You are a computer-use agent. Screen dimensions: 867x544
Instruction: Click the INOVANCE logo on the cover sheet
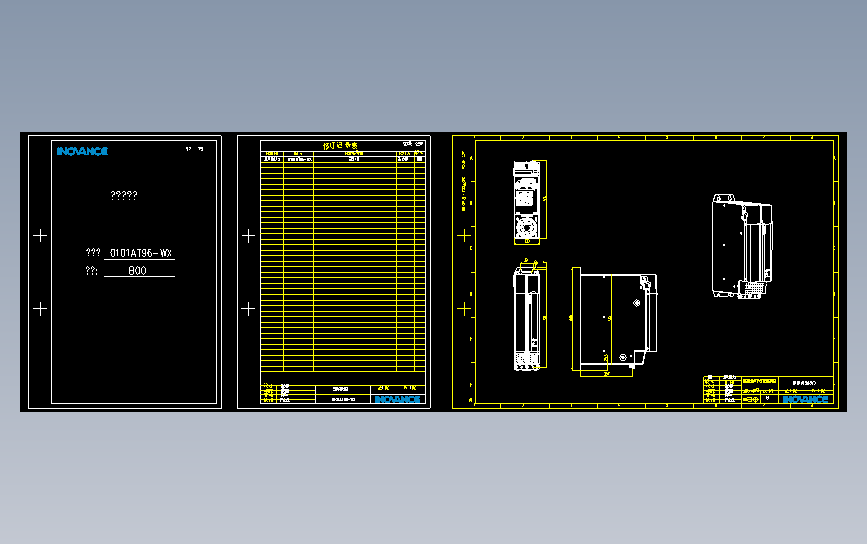click(82, 151)
